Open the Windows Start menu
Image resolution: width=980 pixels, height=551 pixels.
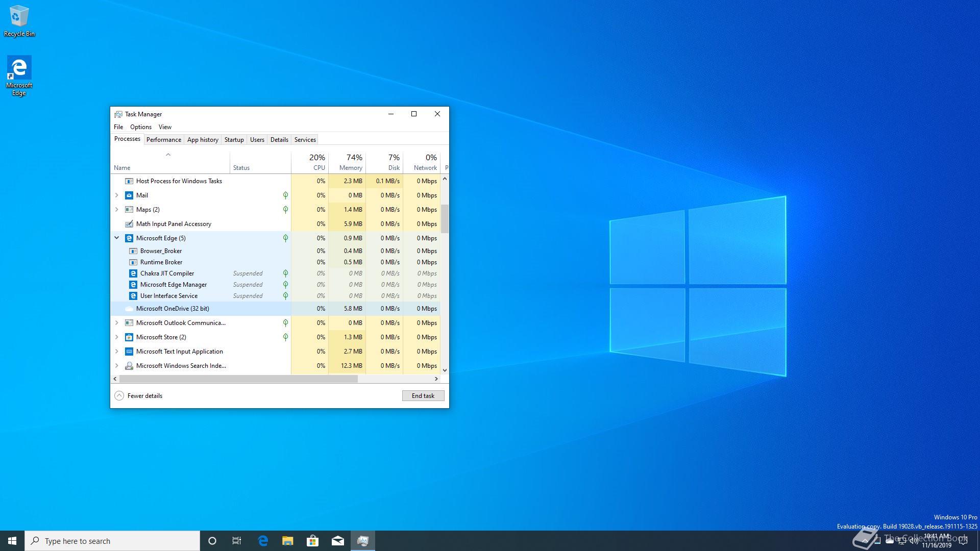pos(12,541)
